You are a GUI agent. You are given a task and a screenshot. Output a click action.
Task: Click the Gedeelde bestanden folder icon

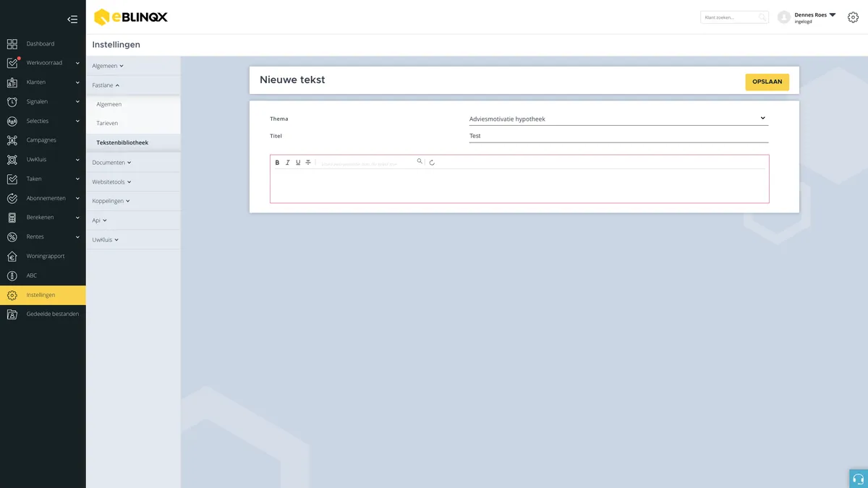point(12,314)
